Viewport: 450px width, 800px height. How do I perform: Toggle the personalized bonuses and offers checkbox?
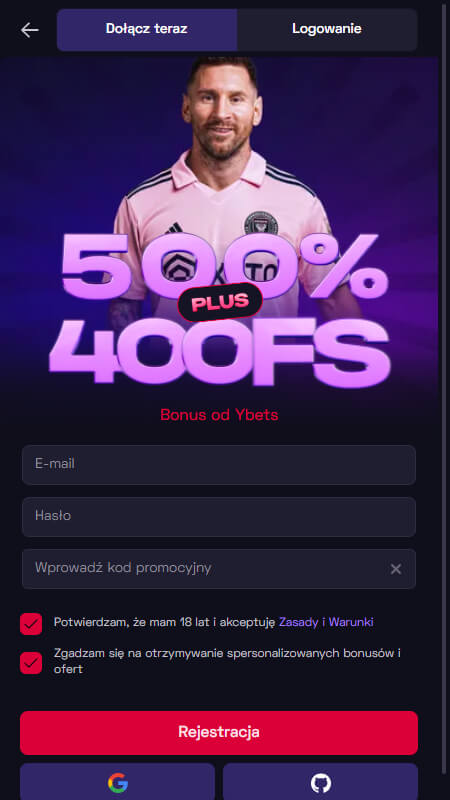(31, 663)
